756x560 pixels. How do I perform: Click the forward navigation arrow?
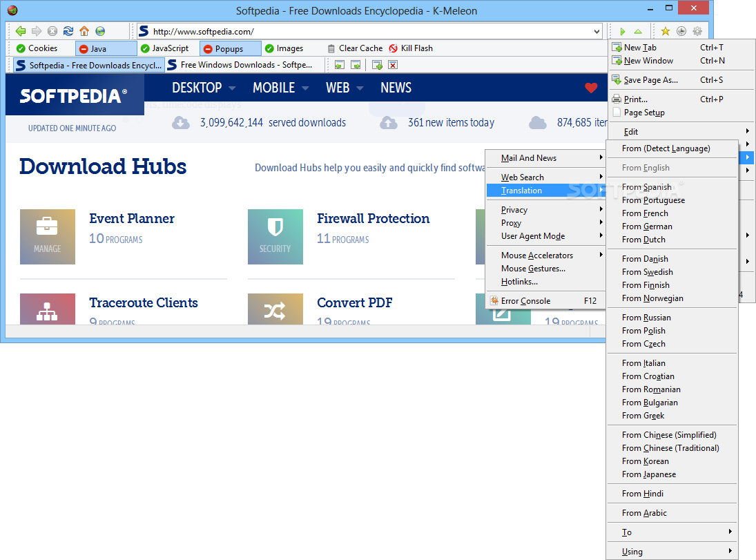[x=37, y=31]
